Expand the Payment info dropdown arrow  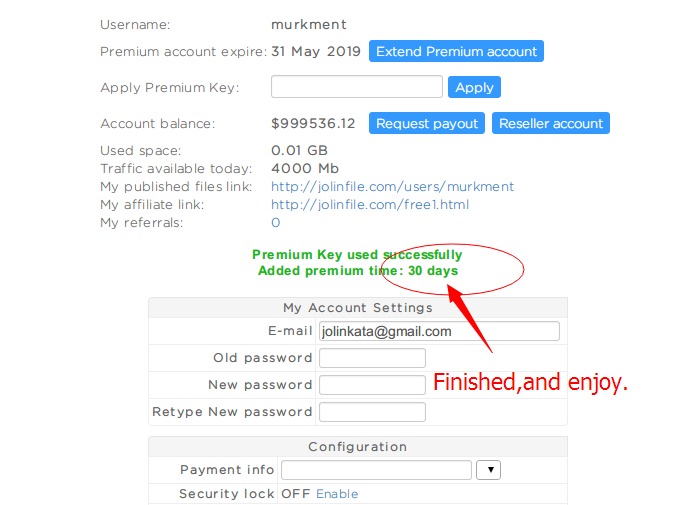[488, 470]
